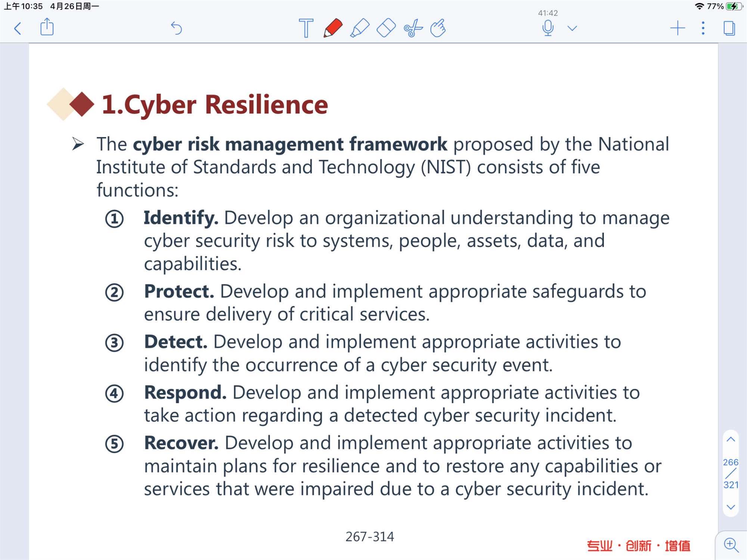747x560 pixels.
Task: Open the three-dot more menu
Action: point(703,28)
